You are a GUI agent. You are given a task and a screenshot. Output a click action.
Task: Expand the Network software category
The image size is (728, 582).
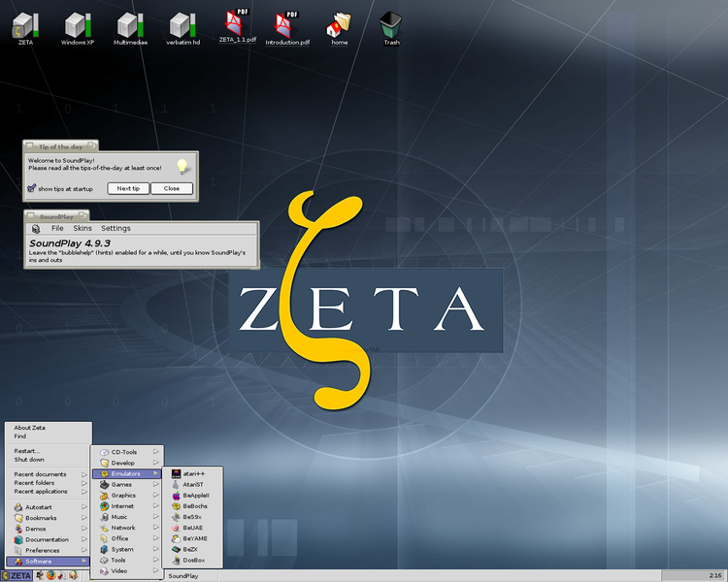click(127, 528)
